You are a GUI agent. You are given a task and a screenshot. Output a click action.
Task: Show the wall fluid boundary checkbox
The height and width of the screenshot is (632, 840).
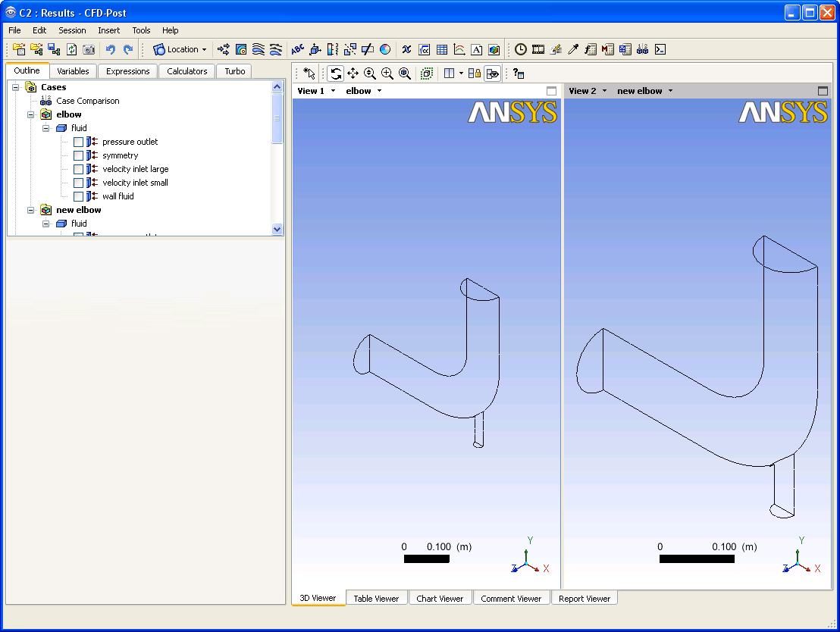tap(78, 196)
